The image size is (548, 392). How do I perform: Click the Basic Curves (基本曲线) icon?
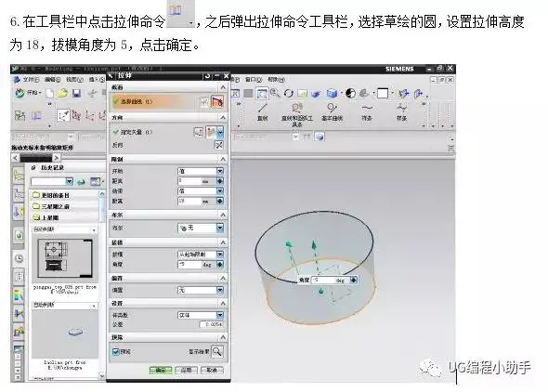tap(332, 112)
